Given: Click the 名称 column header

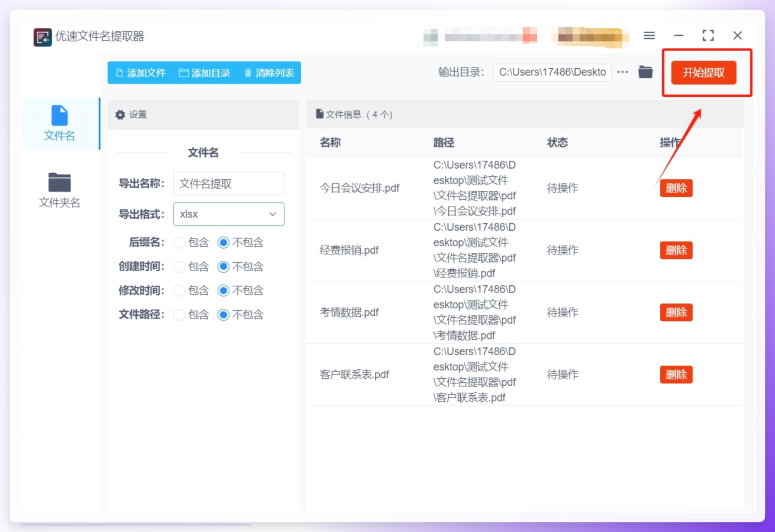Looking at the screenshot, I should click(x=330, y=142).
